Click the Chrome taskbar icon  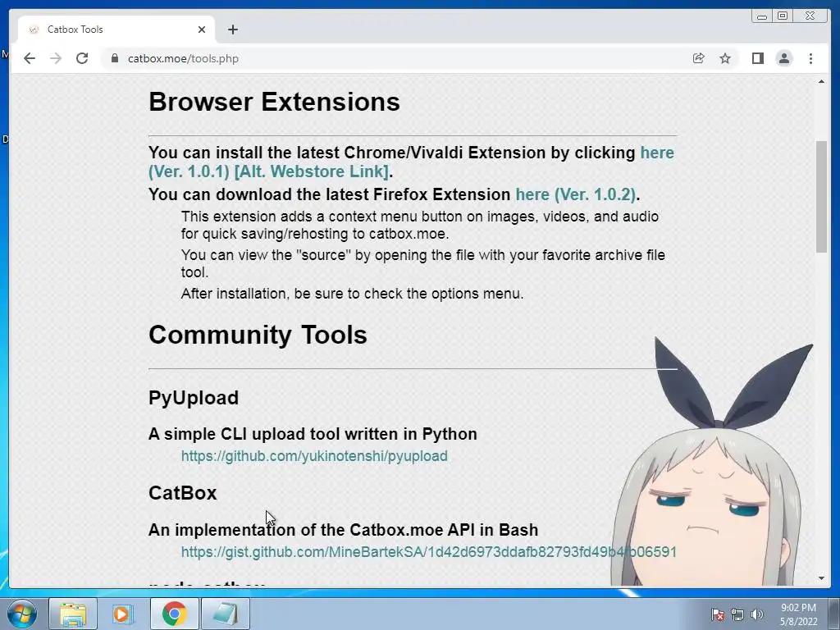[174, 614]
